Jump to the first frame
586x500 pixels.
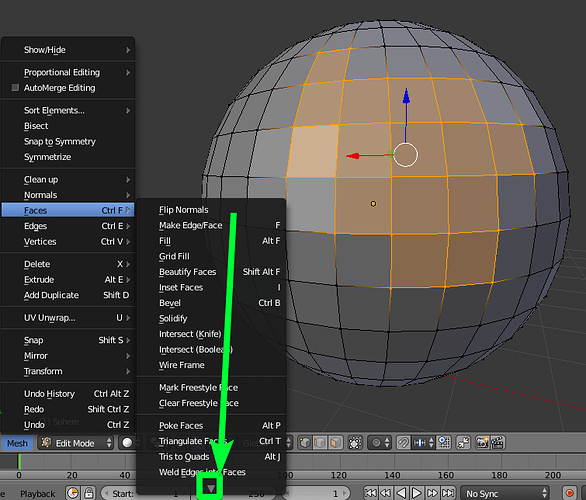370,493
